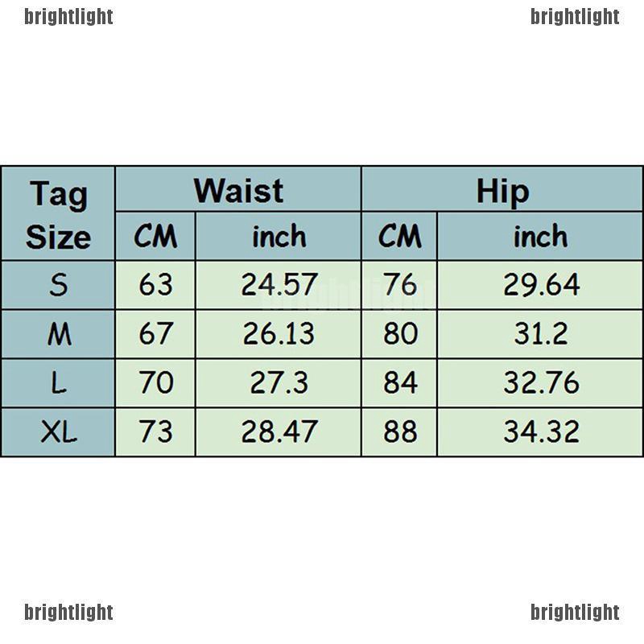
Task: Click the L size row label
Action: point(58,383)
